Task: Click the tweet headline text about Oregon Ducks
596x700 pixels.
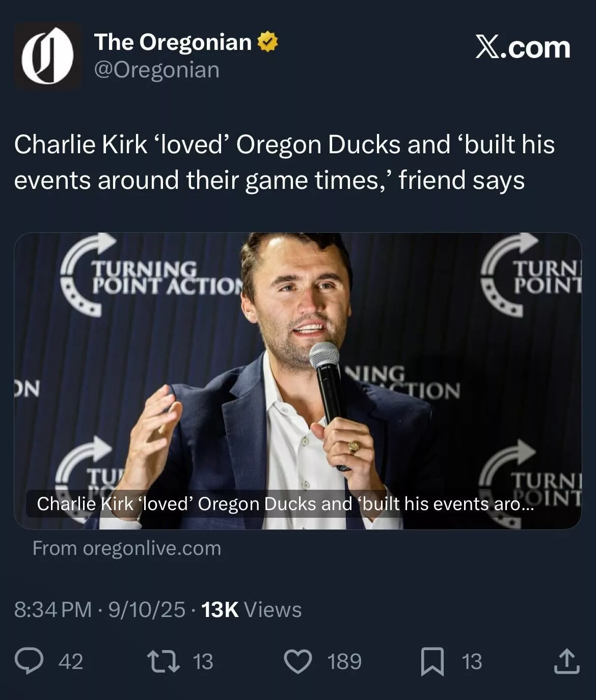Action: pyautogui.click(x=284, y=162)
